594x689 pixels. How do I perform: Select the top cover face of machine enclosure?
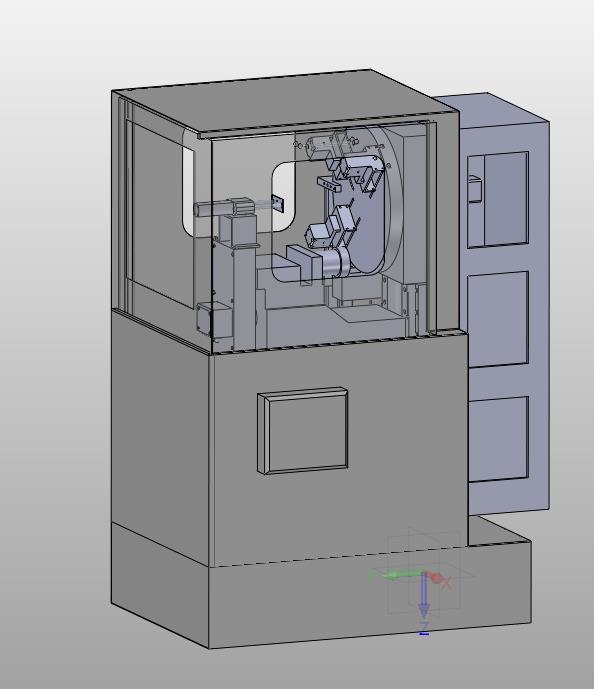click(283, 102)
